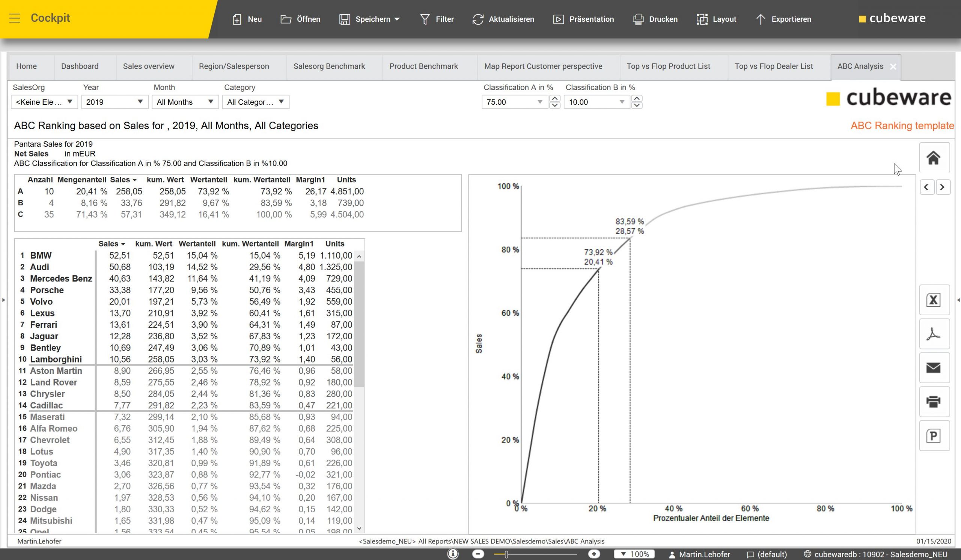Open Classification A in % combo box
Screen dimensions: 961x560
[x=515, y=102]
